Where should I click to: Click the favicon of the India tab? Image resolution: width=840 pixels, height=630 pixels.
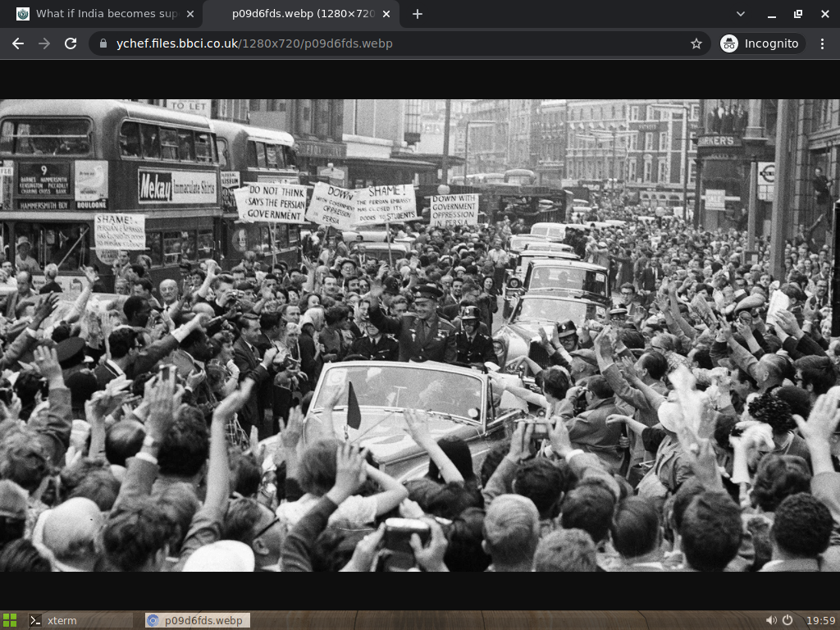pyautogui.click(x=23, y=14)
